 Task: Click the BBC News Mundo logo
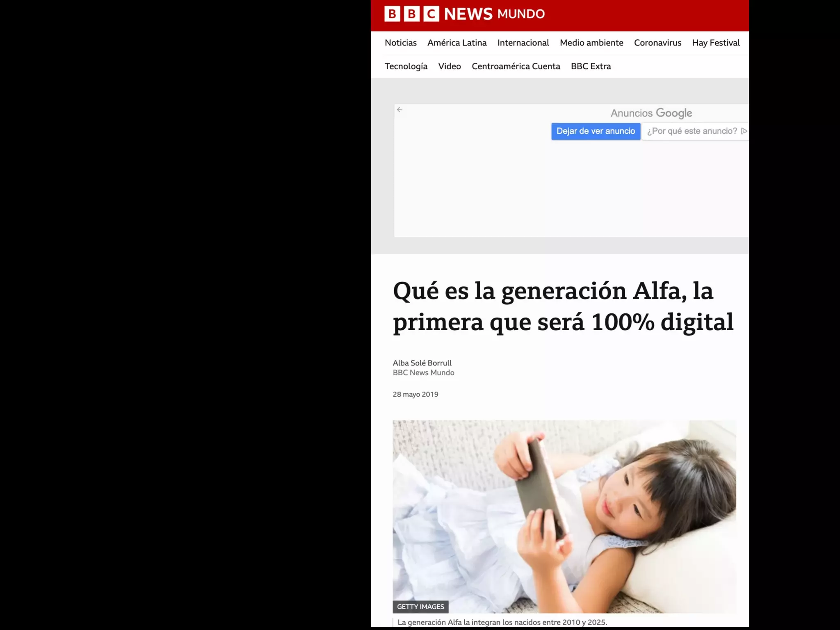tap(464, 14)
